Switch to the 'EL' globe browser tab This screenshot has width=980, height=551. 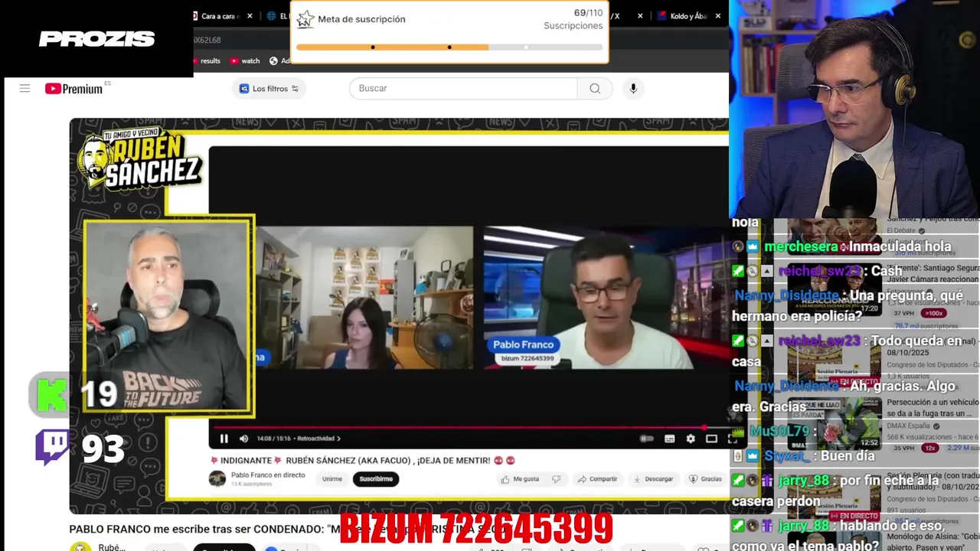[x=277, y=16]
